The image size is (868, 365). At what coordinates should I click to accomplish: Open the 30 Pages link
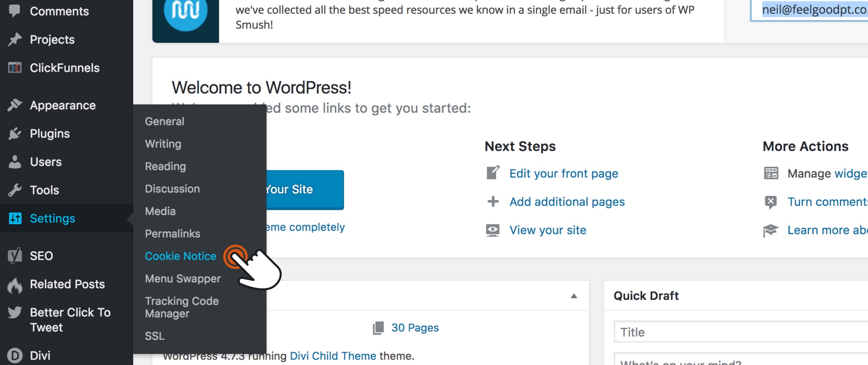pos(415,328)
